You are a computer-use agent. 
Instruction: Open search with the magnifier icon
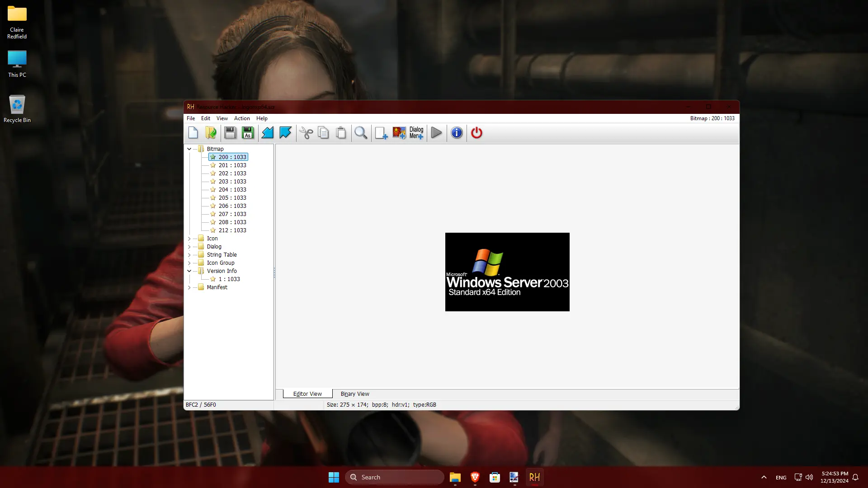click(361, 133)
